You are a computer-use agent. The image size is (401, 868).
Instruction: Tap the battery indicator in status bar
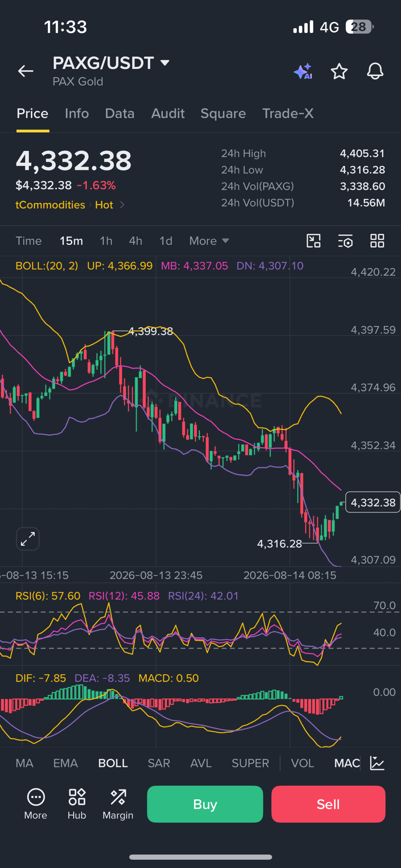[359, 27]
